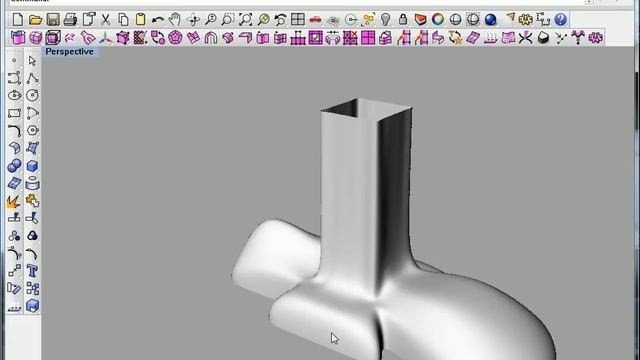Select the Ellipse tool

14,96
